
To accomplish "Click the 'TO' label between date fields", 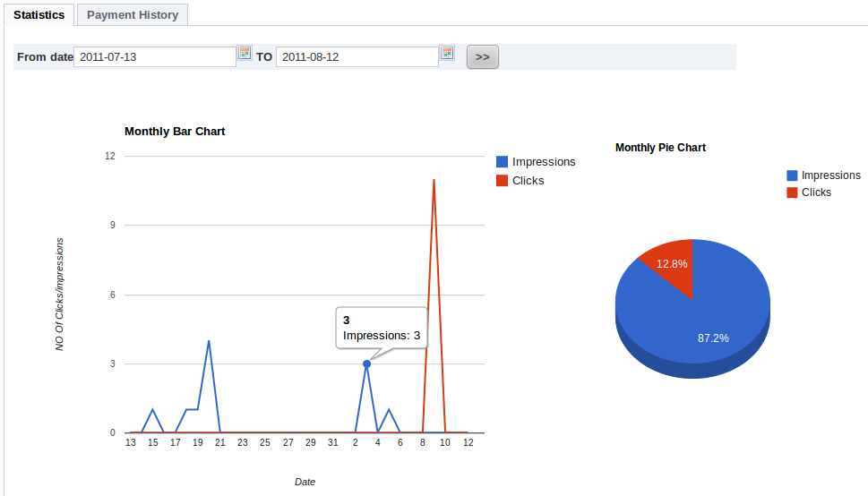I will point(264,57).
